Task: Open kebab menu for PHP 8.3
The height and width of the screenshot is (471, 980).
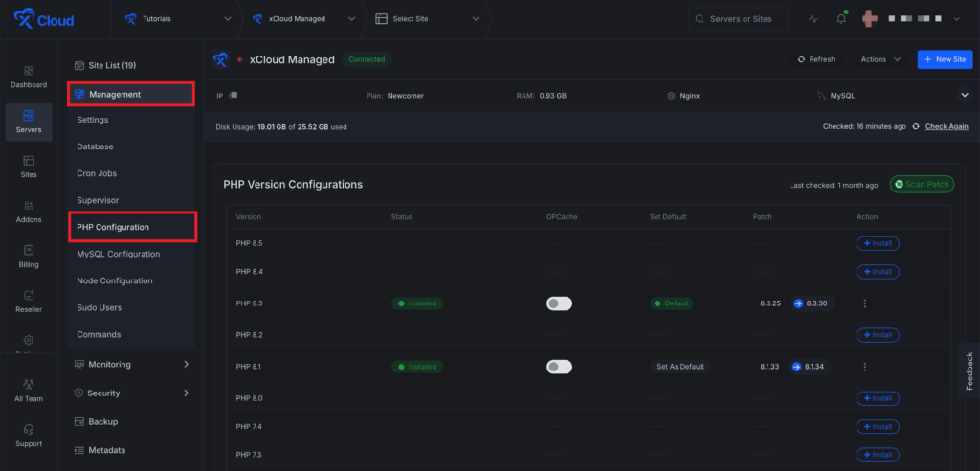Action: pos(864,303)
